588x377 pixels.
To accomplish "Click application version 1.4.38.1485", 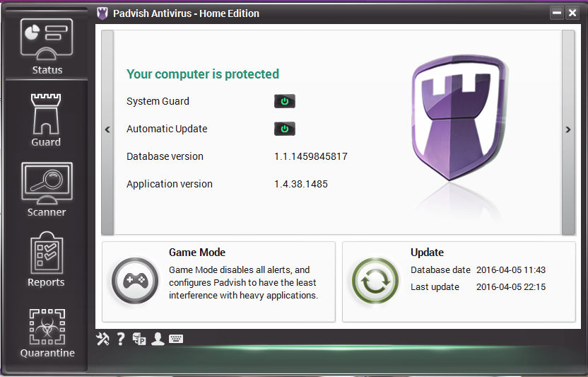I will pos(301,184).
